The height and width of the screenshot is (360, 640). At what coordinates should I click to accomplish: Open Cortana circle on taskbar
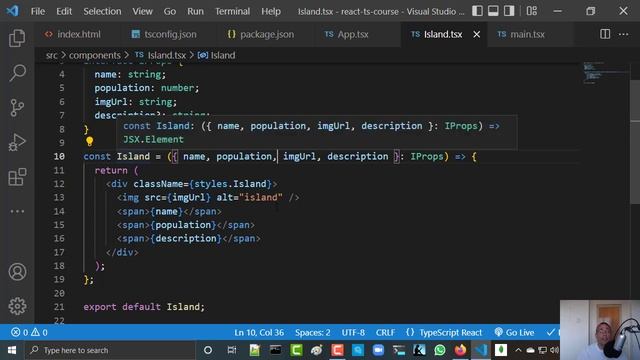point(208,350)
